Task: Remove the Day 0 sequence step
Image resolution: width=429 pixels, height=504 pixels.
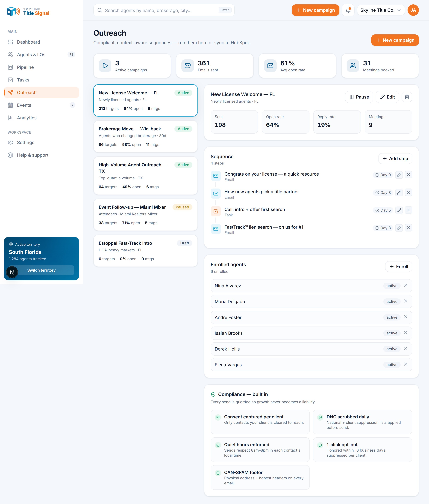Action: [408, 175]
